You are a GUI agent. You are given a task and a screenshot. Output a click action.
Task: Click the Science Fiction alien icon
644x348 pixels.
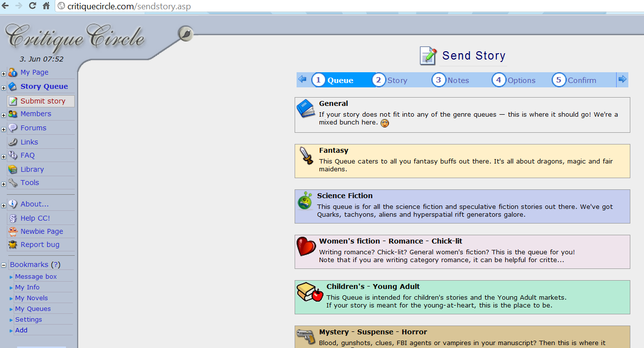pos(305,201)
